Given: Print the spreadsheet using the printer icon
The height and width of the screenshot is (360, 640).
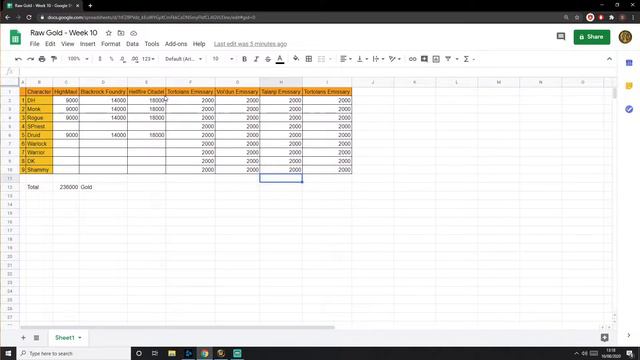Looking at the screenshot, I should pos(42,59).
